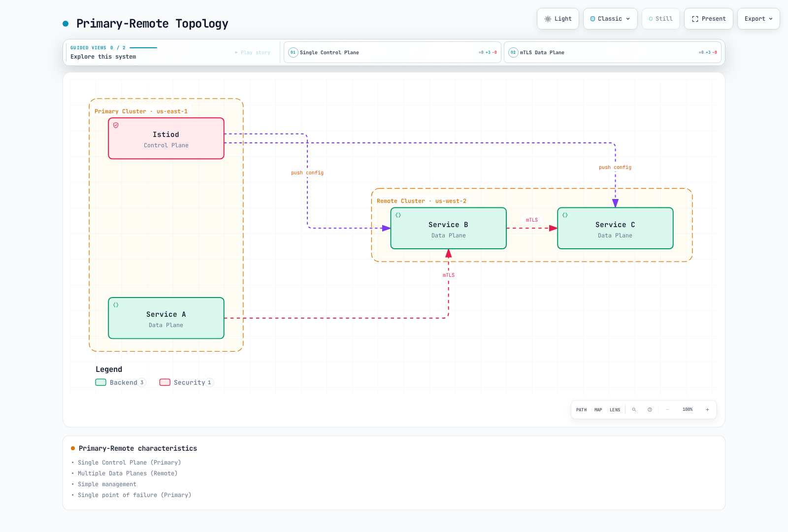Open mTLS Data Plane guided view
Screen dimensions: 788x532
click(x=612, y=52)
